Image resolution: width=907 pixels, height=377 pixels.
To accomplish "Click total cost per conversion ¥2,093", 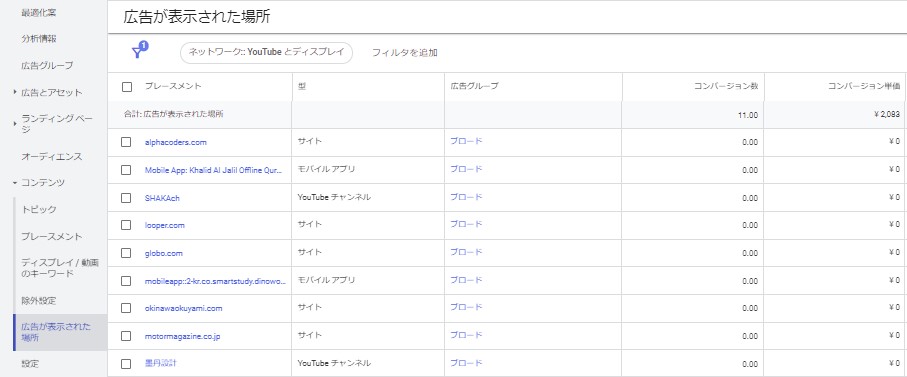I will (887, 114).
